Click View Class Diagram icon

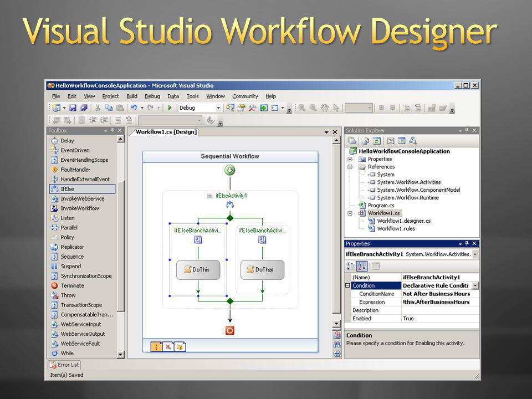coord(412,140)
